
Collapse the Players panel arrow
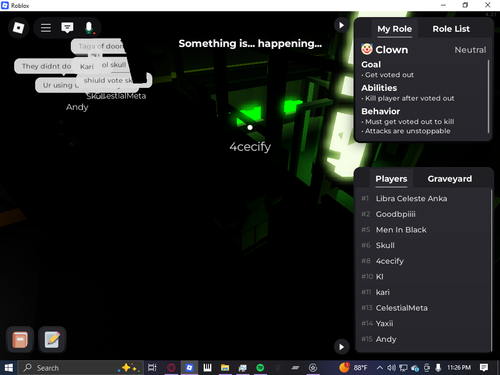[x=341, y=347]
